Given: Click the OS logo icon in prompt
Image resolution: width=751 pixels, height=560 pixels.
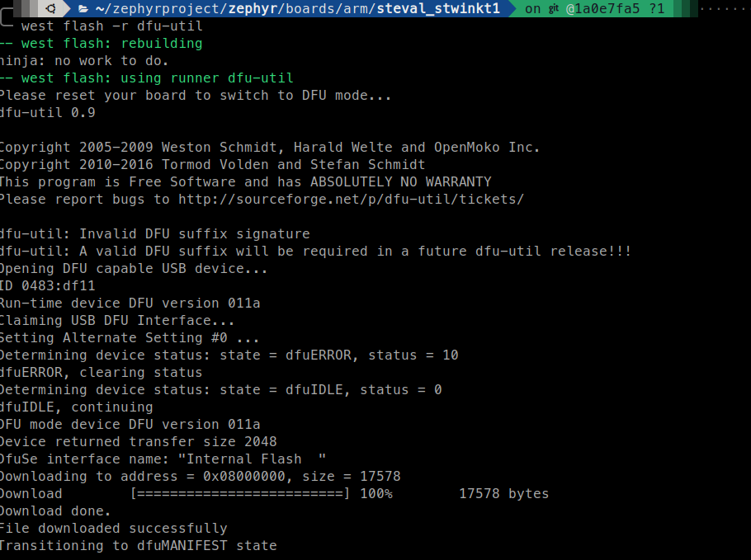Looking at the screenshot, I should point(51,8).
